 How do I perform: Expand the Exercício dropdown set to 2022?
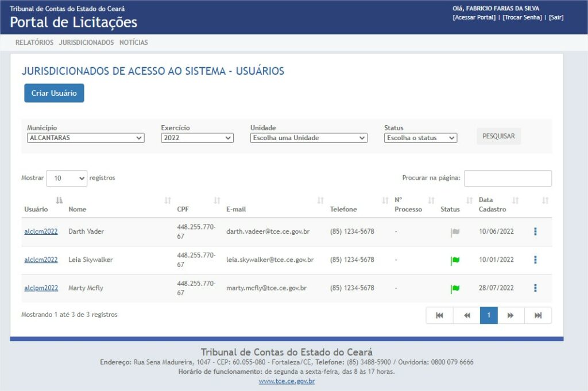click(197, 138)
